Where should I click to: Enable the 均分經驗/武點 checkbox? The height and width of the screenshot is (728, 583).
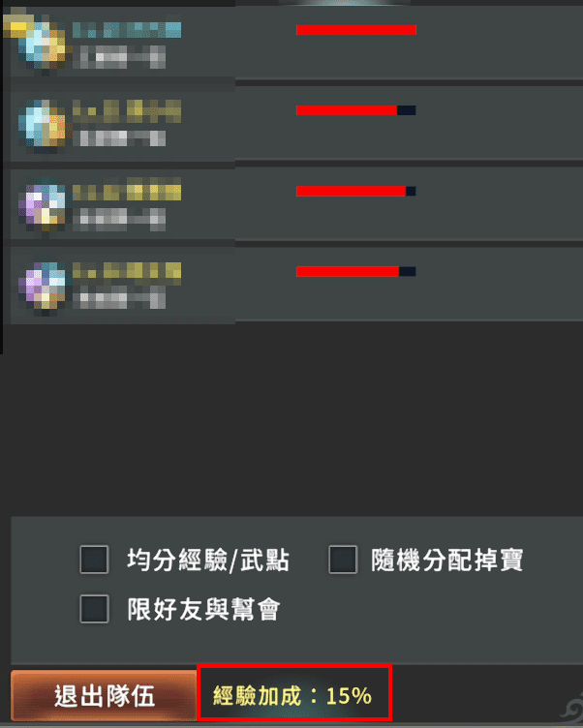click(94, 560)
